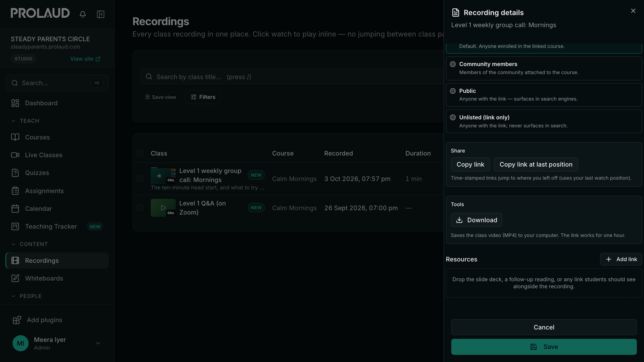
Task: Click Copy link button
Action: pos(470,165)
